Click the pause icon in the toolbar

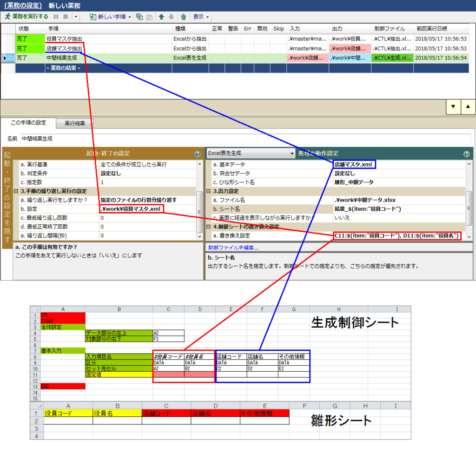click(x=56, y=17)
